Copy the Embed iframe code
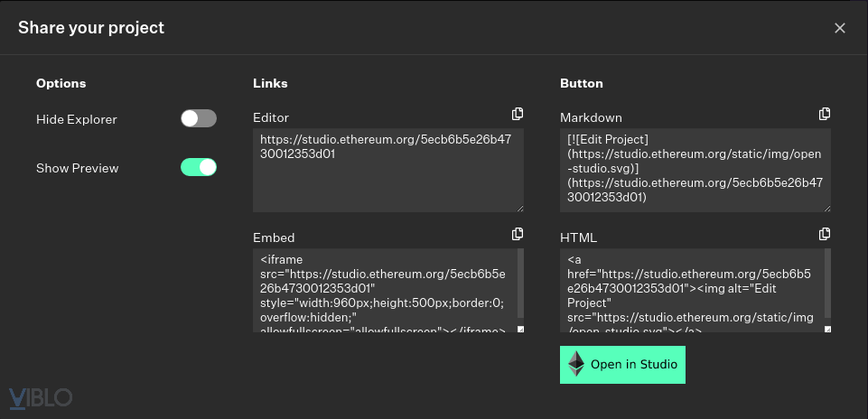This screenshot has height=419, width=868. click(x=518, y=234)
